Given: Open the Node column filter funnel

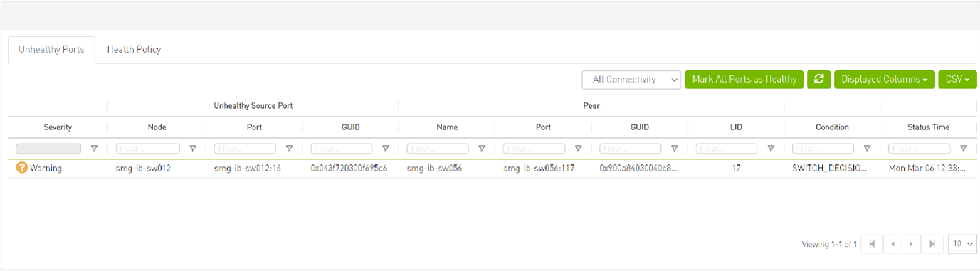Looking at the screenshot, I should (x=193, y=149).
